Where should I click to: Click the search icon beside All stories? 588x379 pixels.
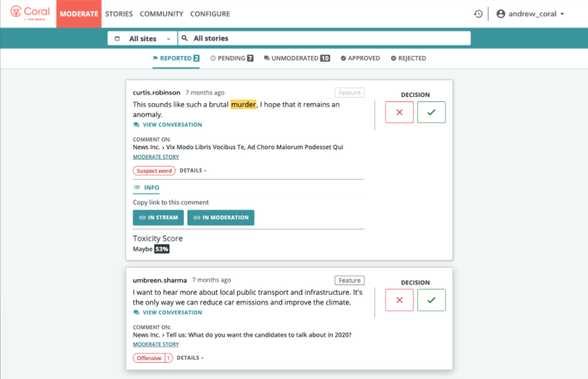click(x=184, y=39)
